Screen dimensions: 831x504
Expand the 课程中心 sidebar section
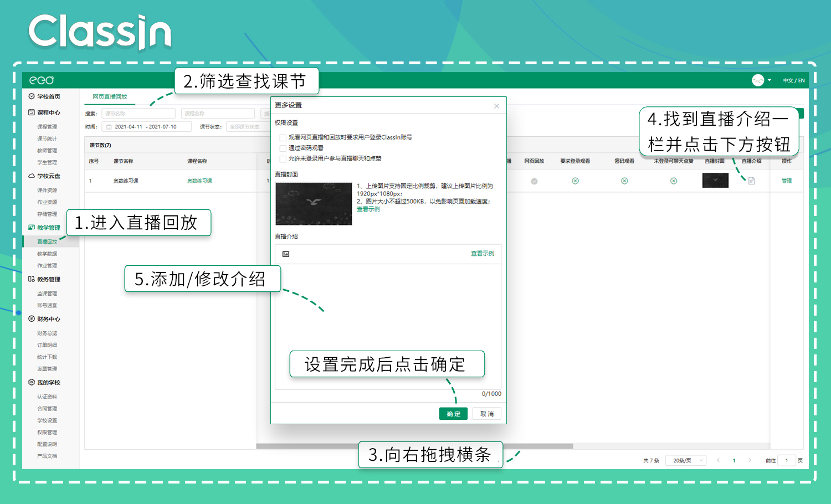tap(49, 112)
